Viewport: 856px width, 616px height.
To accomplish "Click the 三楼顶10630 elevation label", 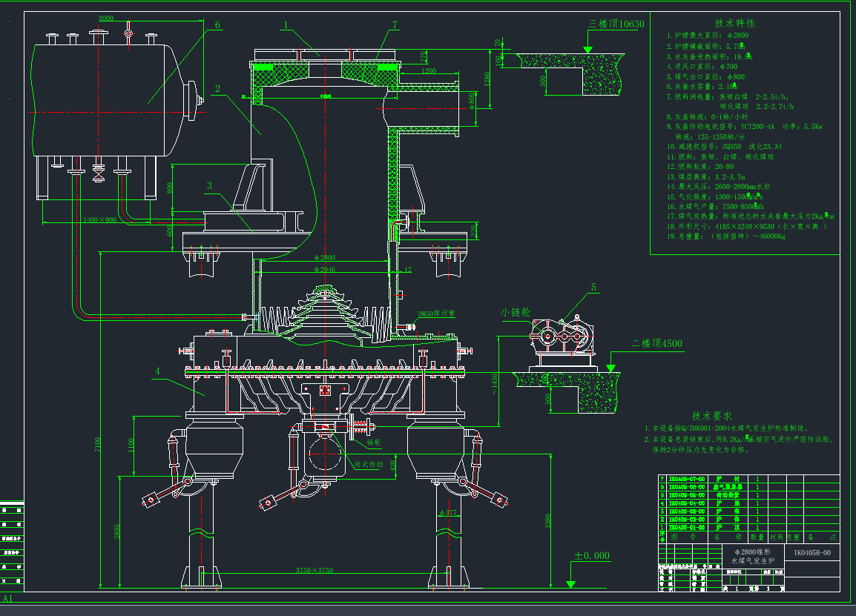I will [x=616, y=24].
